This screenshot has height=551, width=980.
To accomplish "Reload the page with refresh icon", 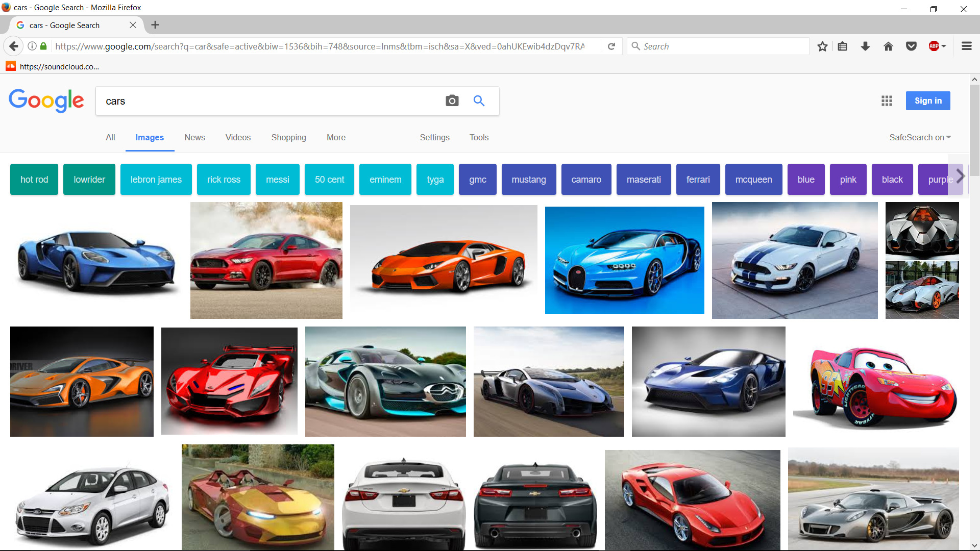I will [611, 46].
